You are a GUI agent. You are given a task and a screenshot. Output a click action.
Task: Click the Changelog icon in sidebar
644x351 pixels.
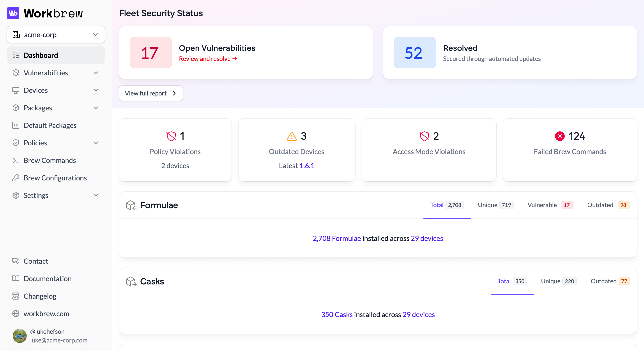pyautogui.click(x=16, y=296)
